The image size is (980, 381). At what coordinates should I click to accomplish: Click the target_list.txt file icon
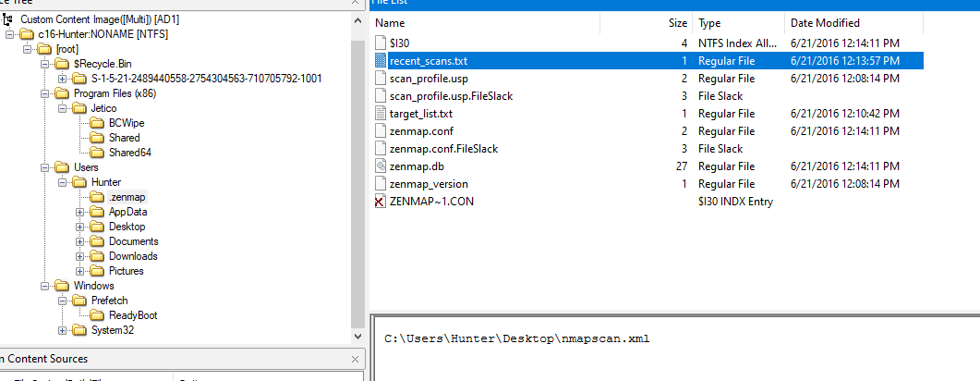tap(382, 113)
